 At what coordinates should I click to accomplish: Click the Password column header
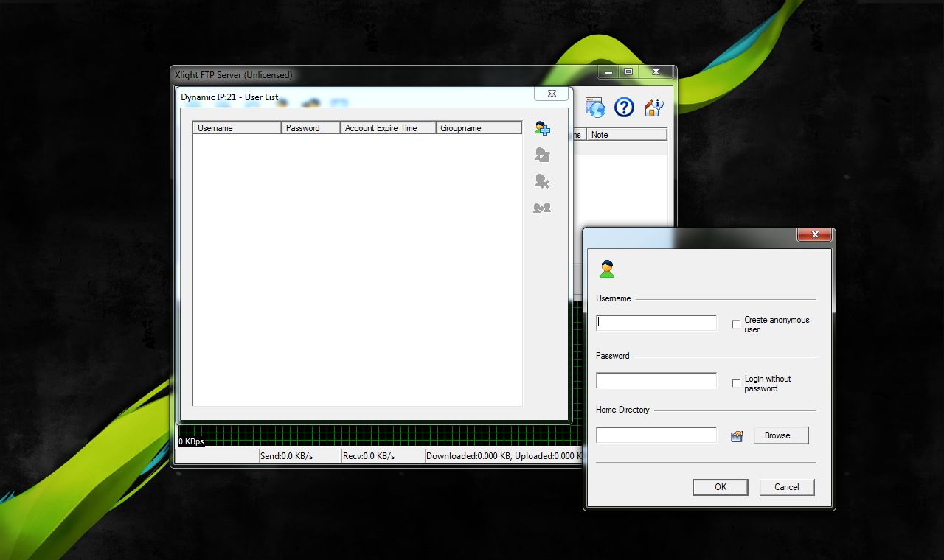coord(310,128)
